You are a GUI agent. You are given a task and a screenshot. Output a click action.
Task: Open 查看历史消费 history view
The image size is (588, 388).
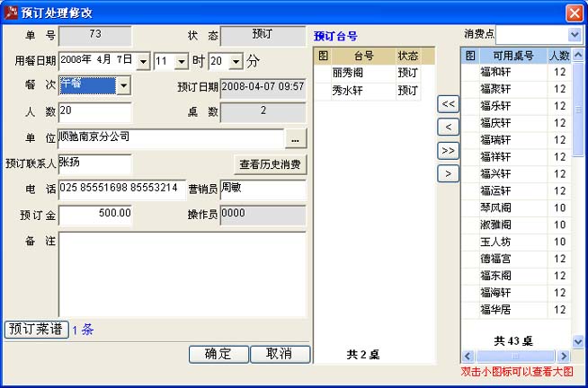pyautogui.click(x=271, y=164)
